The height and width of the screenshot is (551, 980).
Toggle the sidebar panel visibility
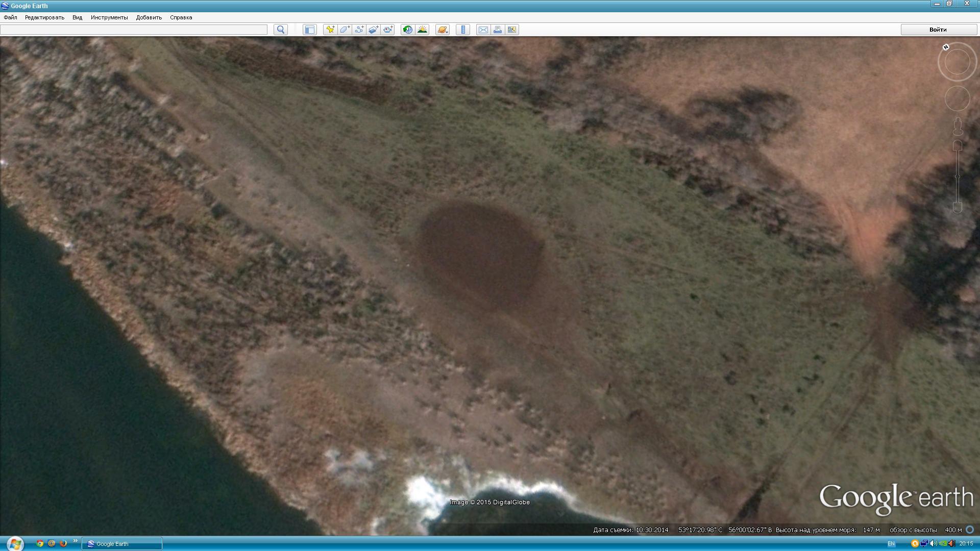click(309, 30)
